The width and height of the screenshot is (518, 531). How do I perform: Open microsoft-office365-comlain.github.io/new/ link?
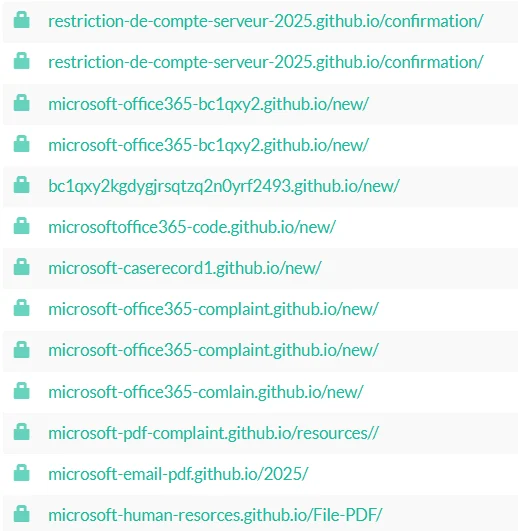pyautogui.click(x=206, y=392)
